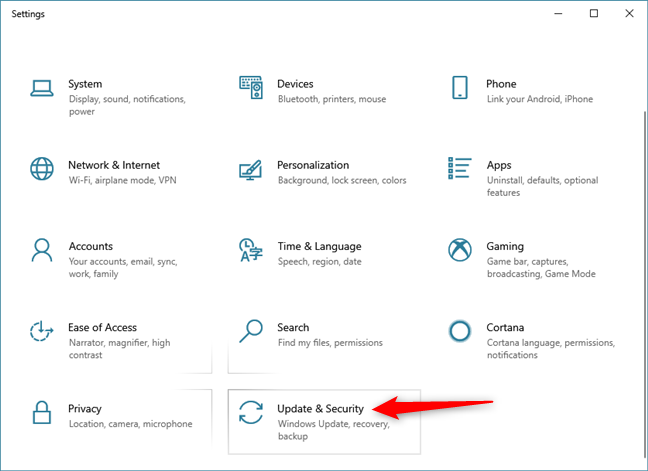648x471 pixels.
Task: Click the Apps list icon
Action: [459, 168]
